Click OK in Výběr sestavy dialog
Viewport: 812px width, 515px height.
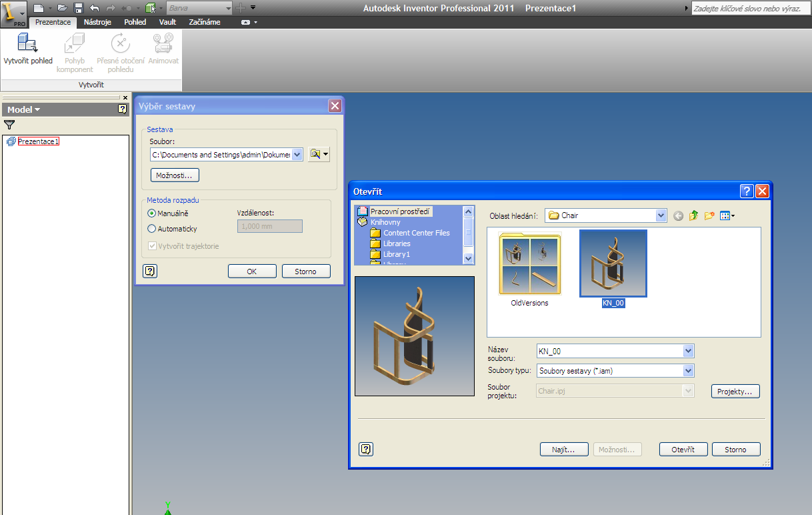pos(252,272)
